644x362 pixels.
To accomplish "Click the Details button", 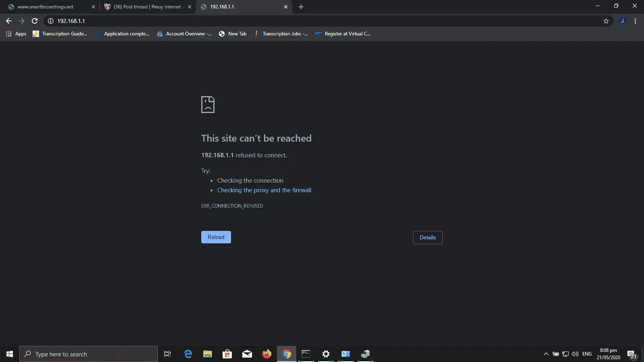I will click(x=428, y=237).
